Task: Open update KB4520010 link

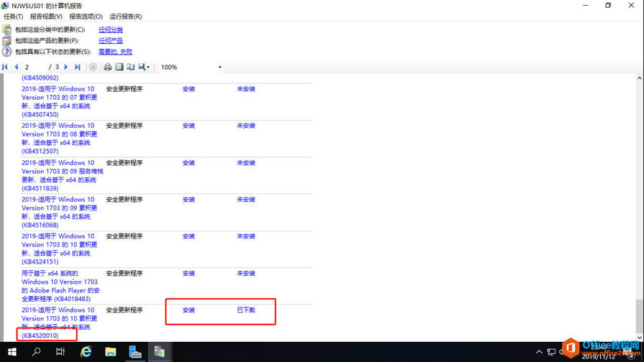Action: [60, 322]
